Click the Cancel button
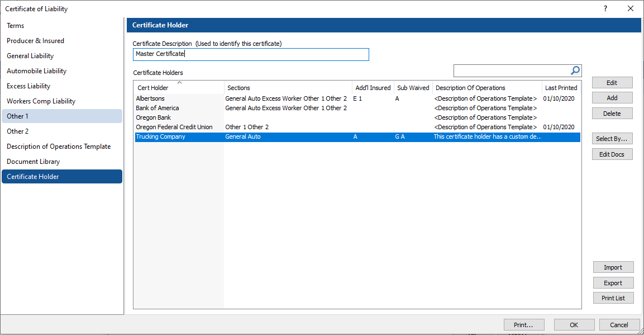The image size is (644, 335). [619, 325]
